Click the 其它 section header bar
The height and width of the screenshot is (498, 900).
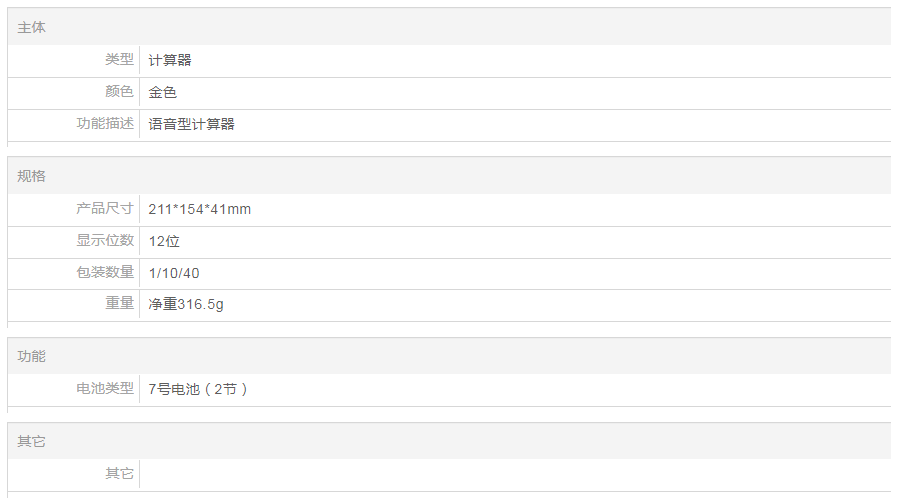(x=449, y=441)
